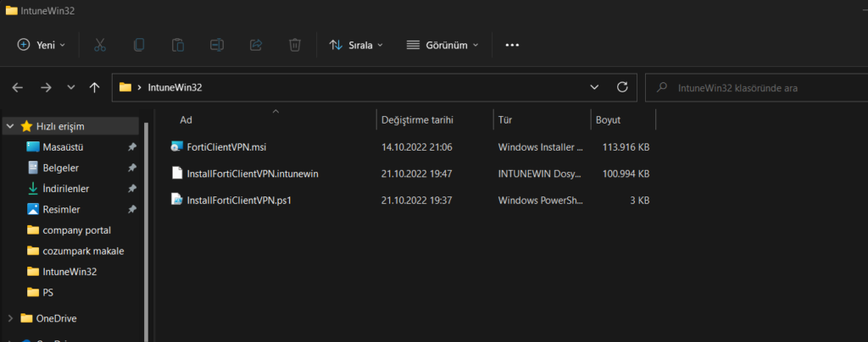
Task: Open recent locations dropdown chevron
Action: [71, 87]
